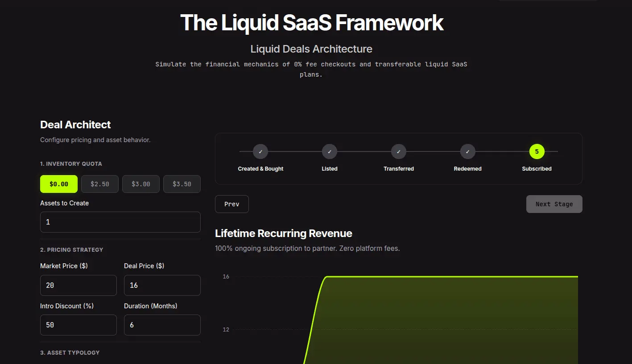The width and height of the screenshot is (632, 364).
Task: Open the Transferred stage checkmark circle
Action: [399, 151]
